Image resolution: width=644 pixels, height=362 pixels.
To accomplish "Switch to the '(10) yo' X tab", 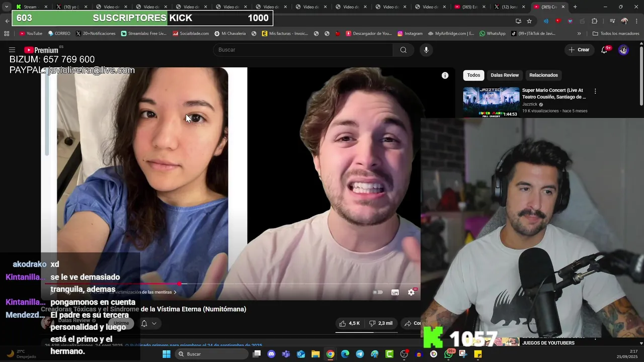I will point(71,7).
